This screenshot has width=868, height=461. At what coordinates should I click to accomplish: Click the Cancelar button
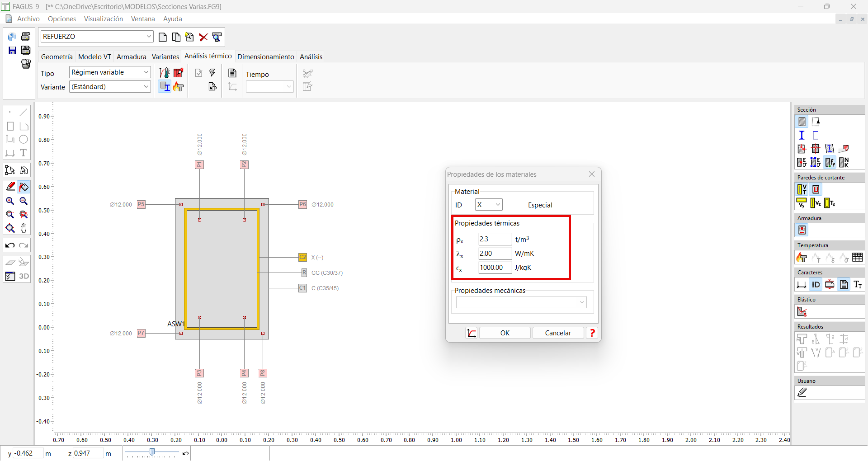coord(558,333)
